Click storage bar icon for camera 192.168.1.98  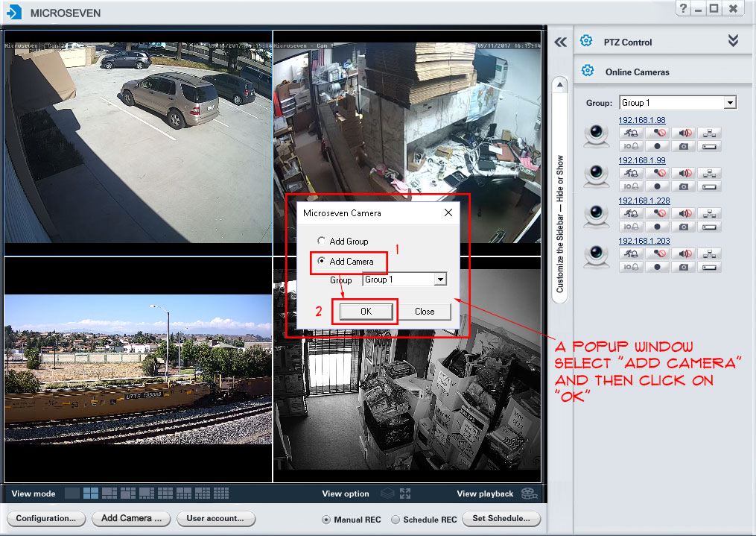pos(709,146)
